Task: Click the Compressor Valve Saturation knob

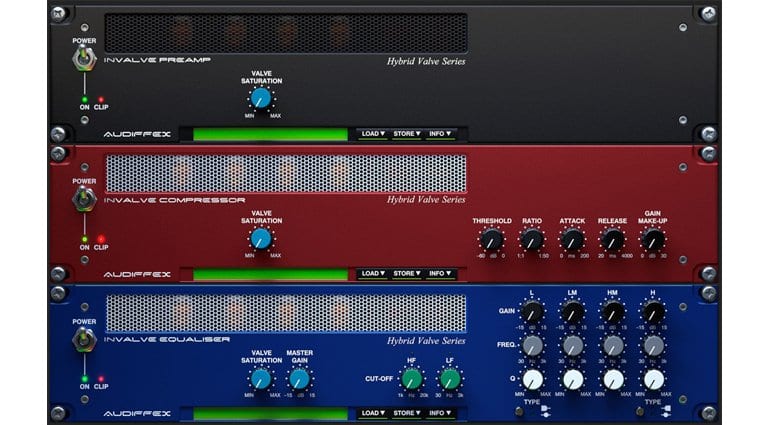Action: [261, 239]
